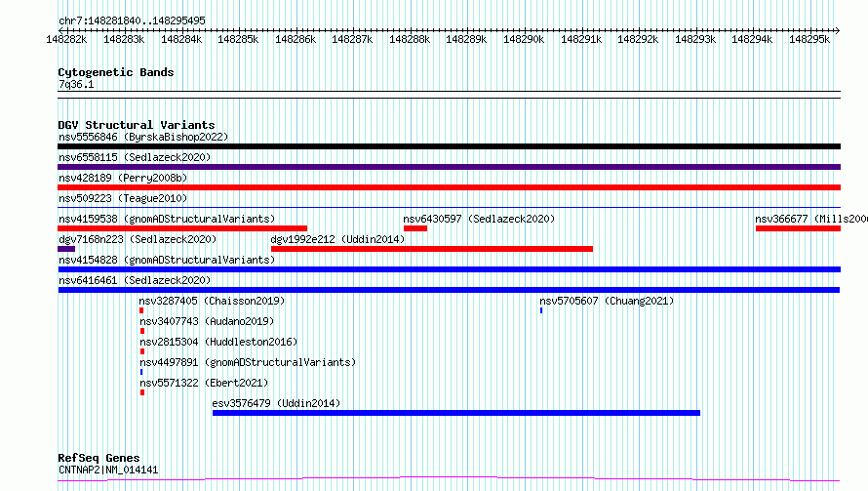868x491 pixels.
Task: Click the small red nsv5571322 marker
Action: (x=142, y=392)
